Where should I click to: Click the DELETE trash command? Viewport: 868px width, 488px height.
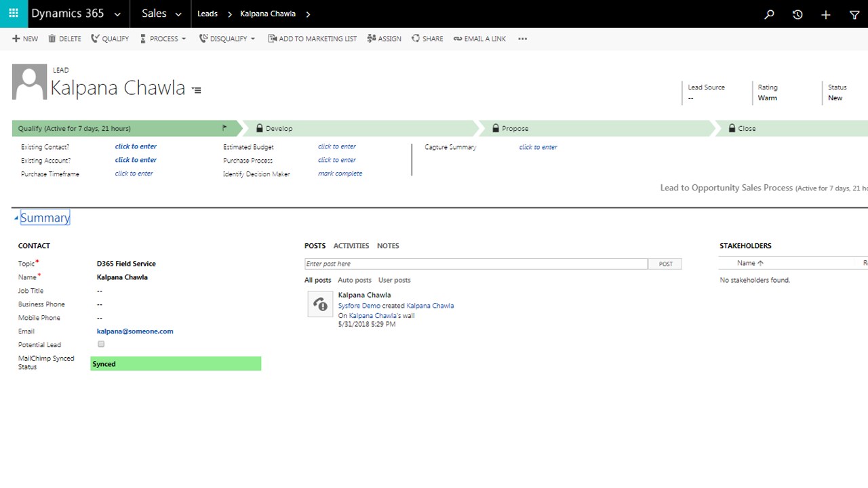click(64, 39)
